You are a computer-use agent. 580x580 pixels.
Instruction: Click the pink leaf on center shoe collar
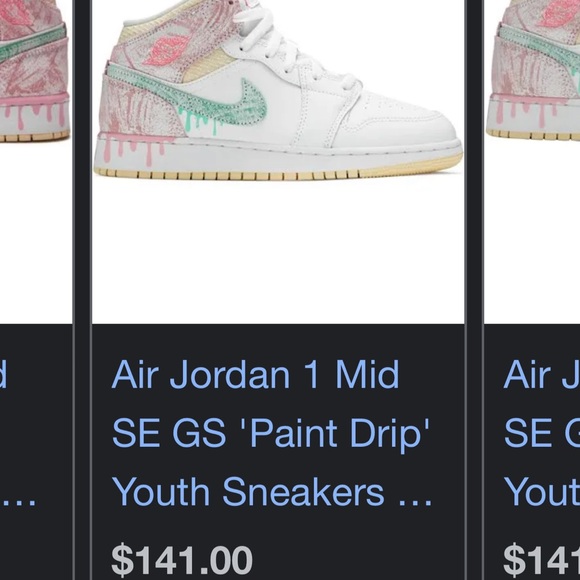[166, 51]
